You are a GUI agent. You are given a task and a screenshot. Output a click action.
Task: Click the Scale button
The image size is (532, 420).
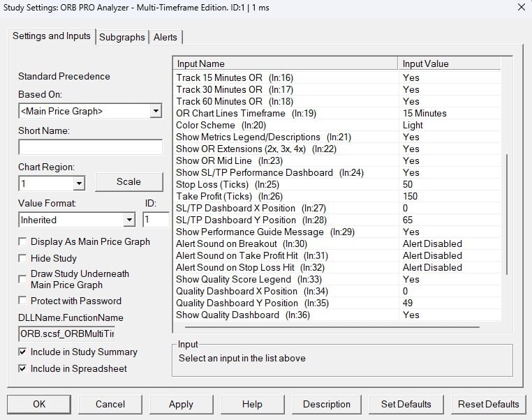click(129, 181)
